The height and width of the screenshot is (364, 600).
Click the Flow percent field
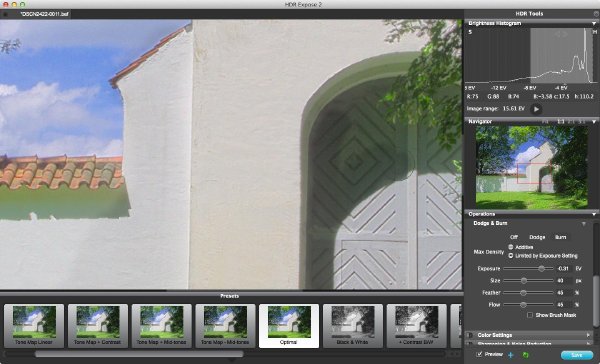pos(564,305)
